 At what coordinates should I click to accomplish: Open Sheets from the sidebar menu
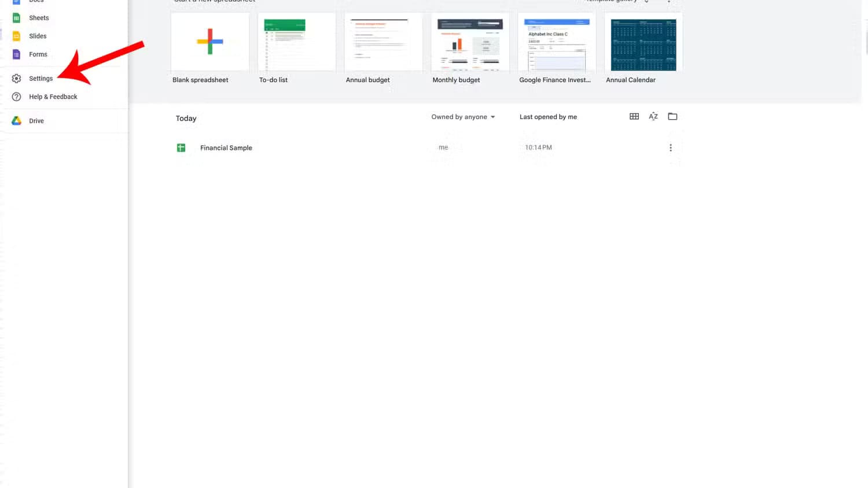[39, 18]
